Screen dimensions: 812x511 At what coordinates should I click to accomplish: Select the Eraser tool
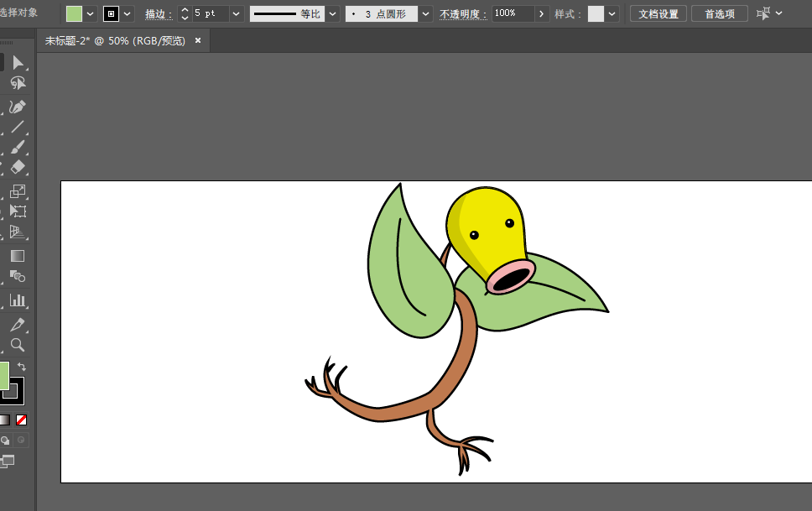pos(18,167)
